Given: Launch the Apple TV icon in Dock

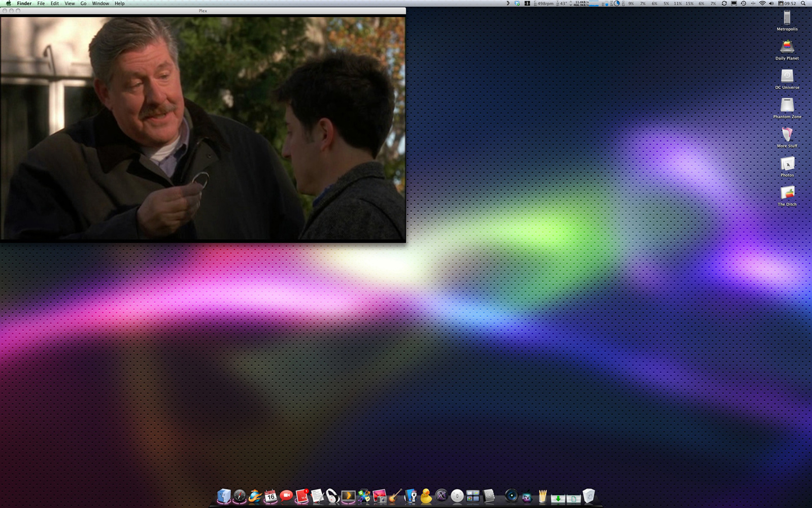Looking at the screenshot, I should coord(527,497).
